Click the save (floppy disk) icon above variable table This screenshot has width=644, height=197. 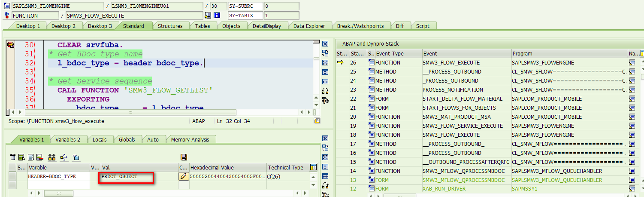[184, 157]
